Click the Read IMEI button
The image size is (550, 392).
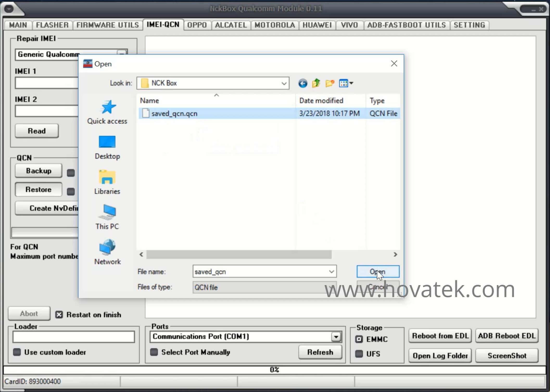click(x=37, y=131)
